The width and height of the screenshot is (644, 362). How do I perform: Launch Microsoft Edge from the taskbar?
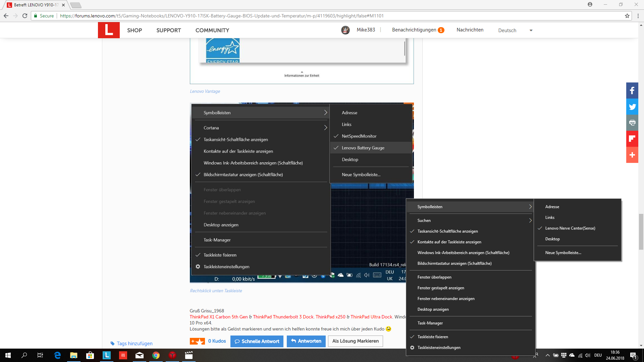57,355
